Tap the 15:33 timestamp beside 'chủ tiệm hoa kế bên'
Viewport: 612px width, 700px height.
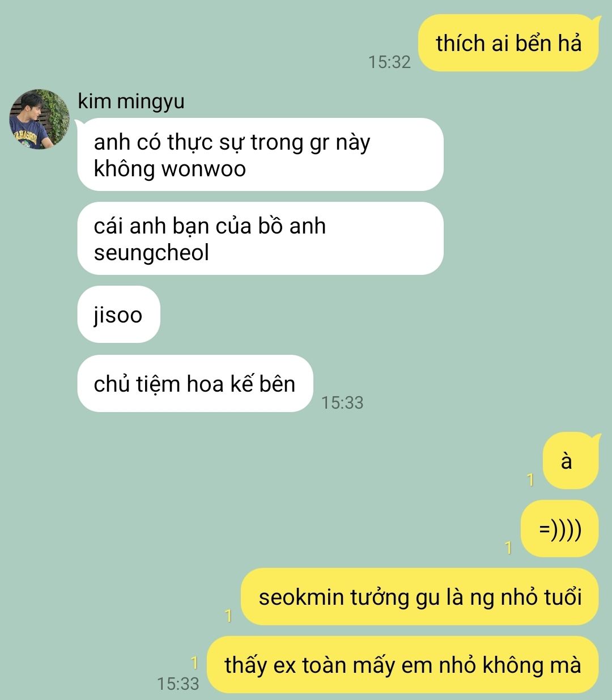click(x=342, y=402)
